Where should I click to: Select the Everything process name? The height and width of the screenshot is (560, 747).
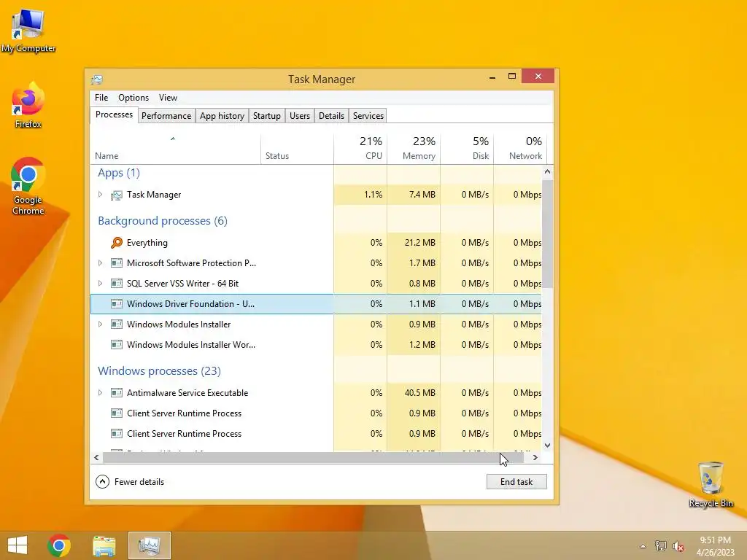tap(147, 243)
